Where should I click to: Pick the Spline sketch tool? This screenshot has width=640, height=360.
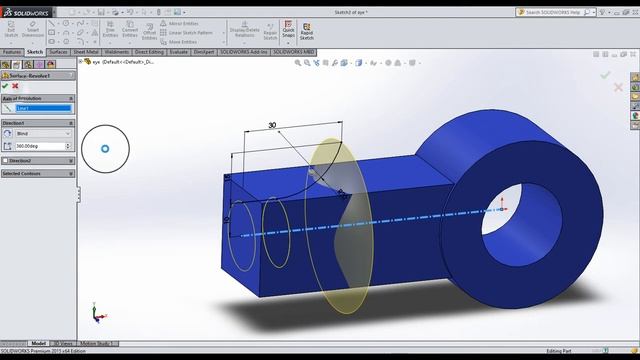click(x=80, y=24)
